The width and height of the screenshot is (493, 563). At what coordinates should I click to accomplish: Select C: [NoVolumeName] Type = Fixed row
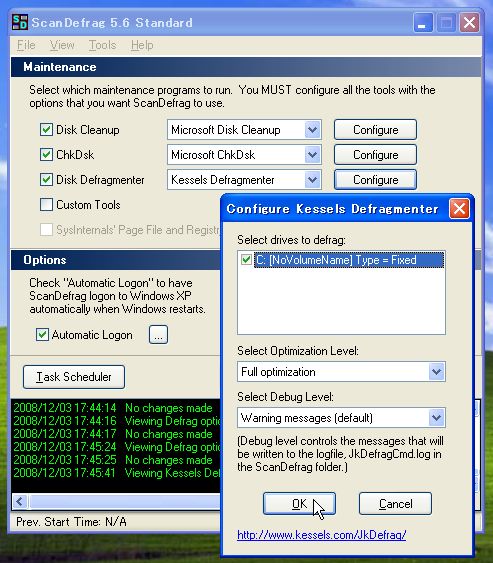pos(349,260)
